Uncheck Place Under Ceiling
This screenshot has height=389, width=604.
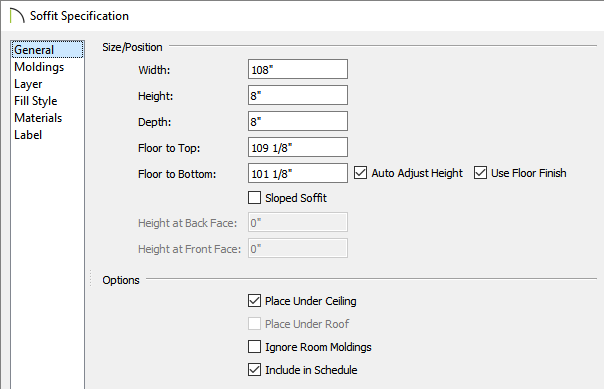click(x=254, y=300)
